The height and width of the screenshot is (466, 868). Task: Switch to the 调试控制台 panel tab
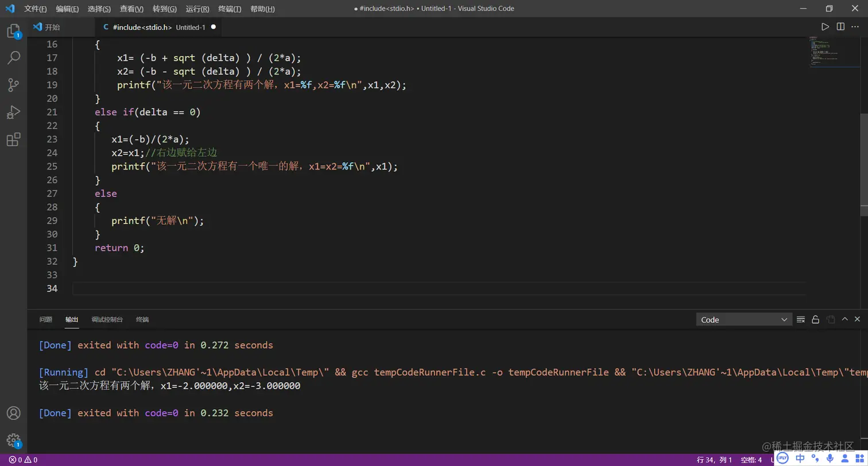(107, 319)
